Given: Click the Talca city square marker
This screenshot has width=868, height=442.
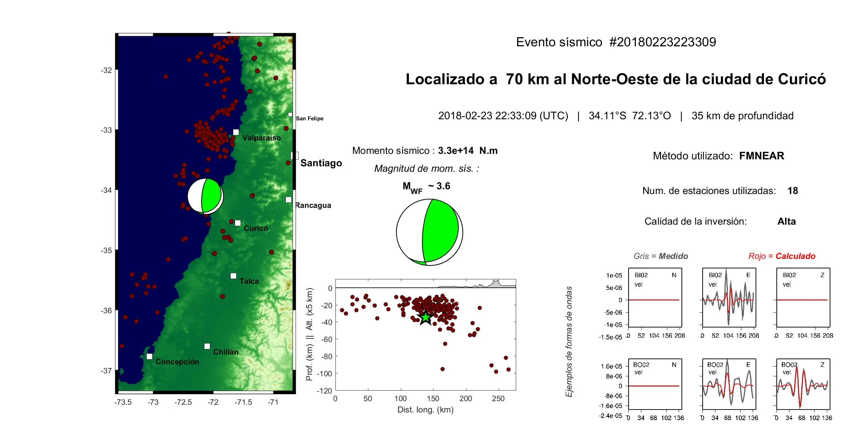Looking at the screenshot, I should click(x=233, y=276).
